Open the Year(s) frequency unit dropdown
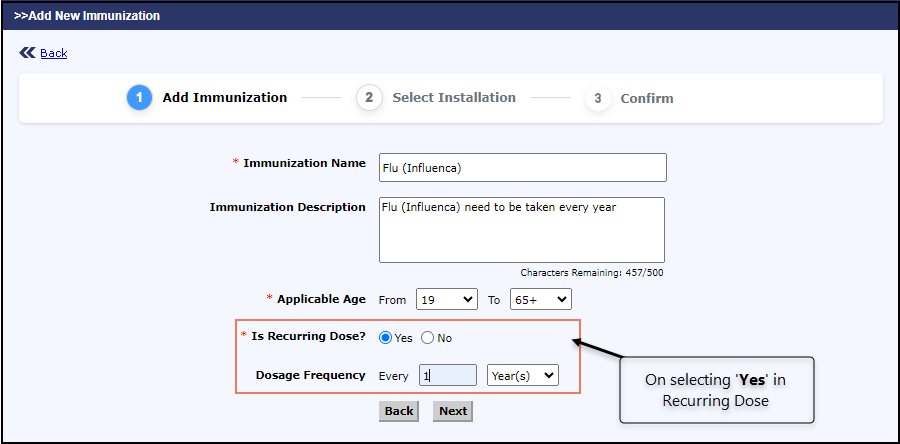This screenshot has width=900, height=444. pos(522,375)
